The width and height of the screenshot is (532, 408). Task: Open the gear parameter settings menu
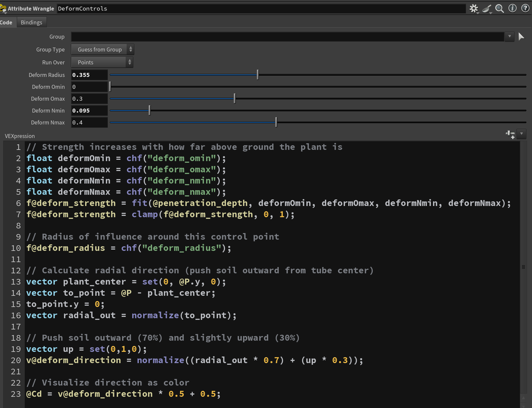coord(474,9)
